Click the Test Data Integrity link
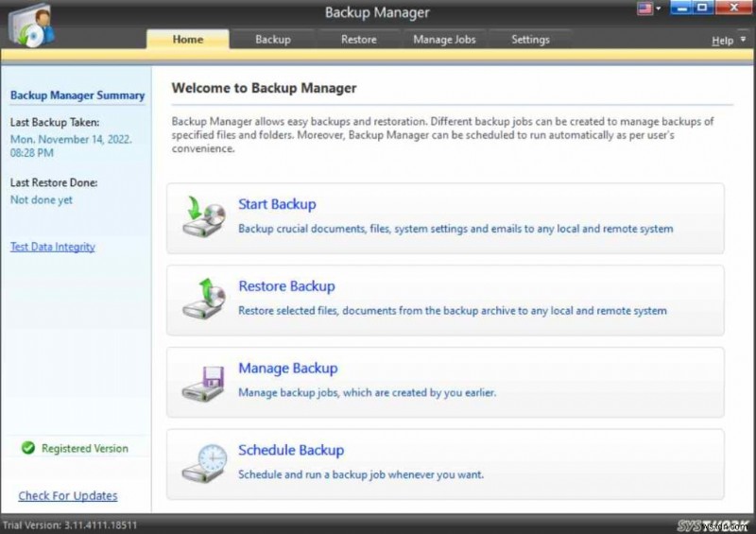756x534 pixels. tap(52, 247)
